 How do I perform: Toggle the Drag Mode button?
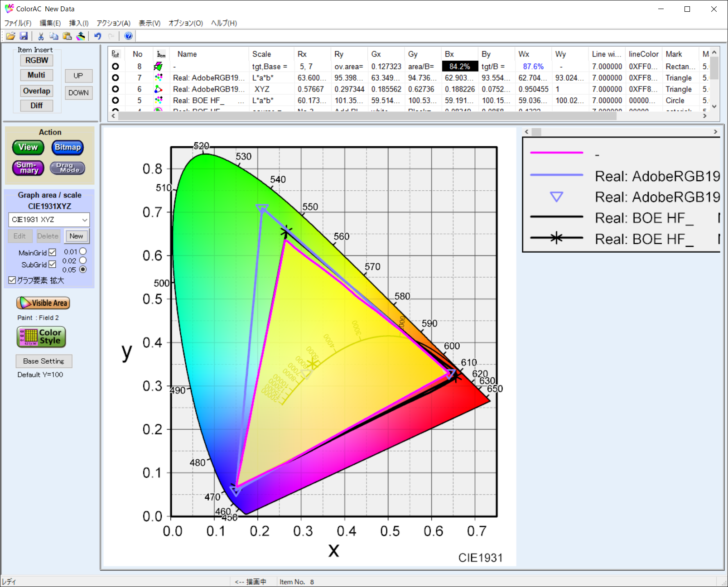[67, 168]
